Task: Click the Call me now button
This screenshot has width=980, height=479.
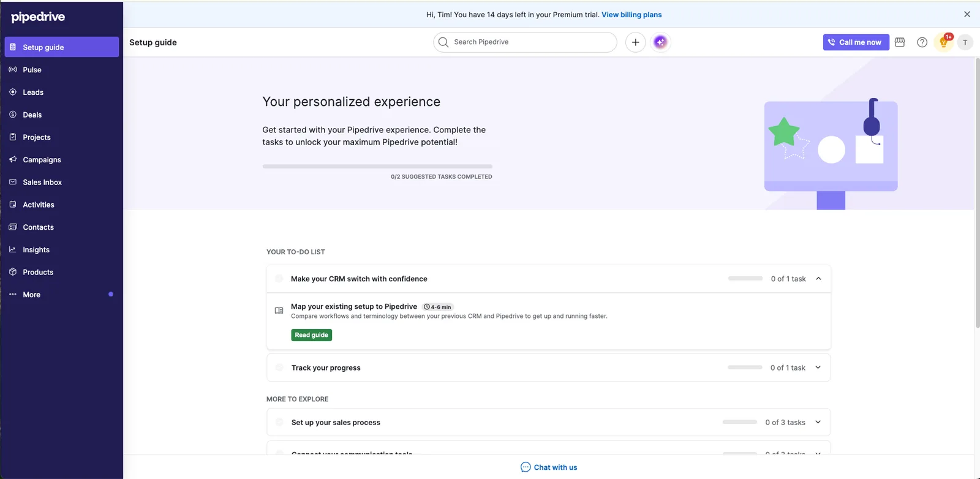Action: point(856,42)
